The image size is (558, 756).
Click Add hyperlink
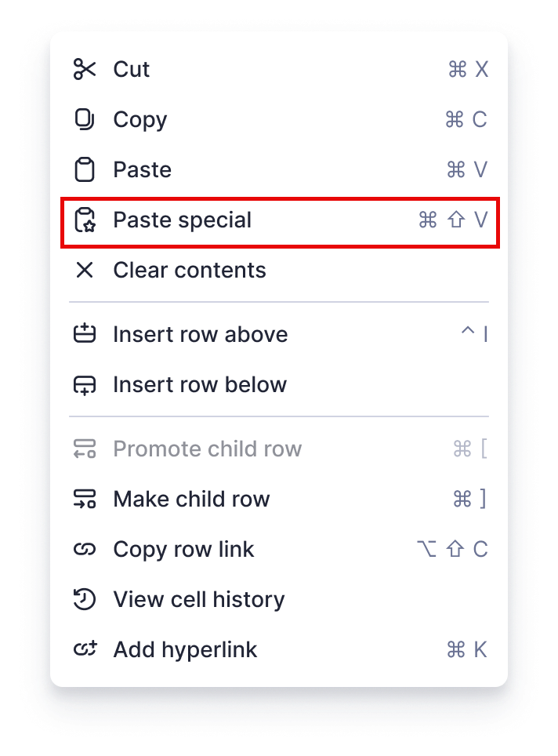(185, 649)
